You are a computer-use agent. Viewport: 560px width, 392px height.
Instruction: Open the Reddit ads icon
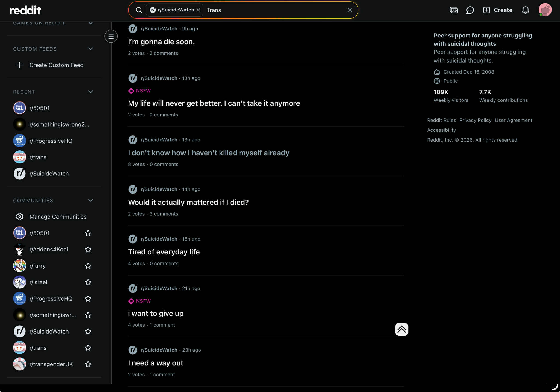454,10
